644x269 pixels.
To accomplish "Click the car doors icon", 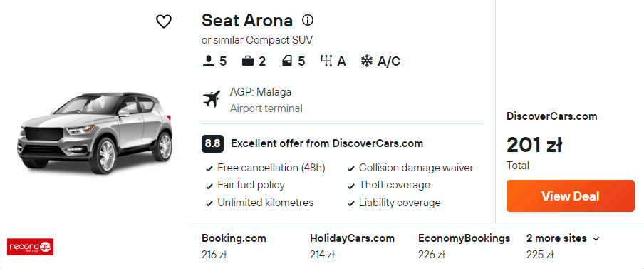I will click(x=286, y=61).
